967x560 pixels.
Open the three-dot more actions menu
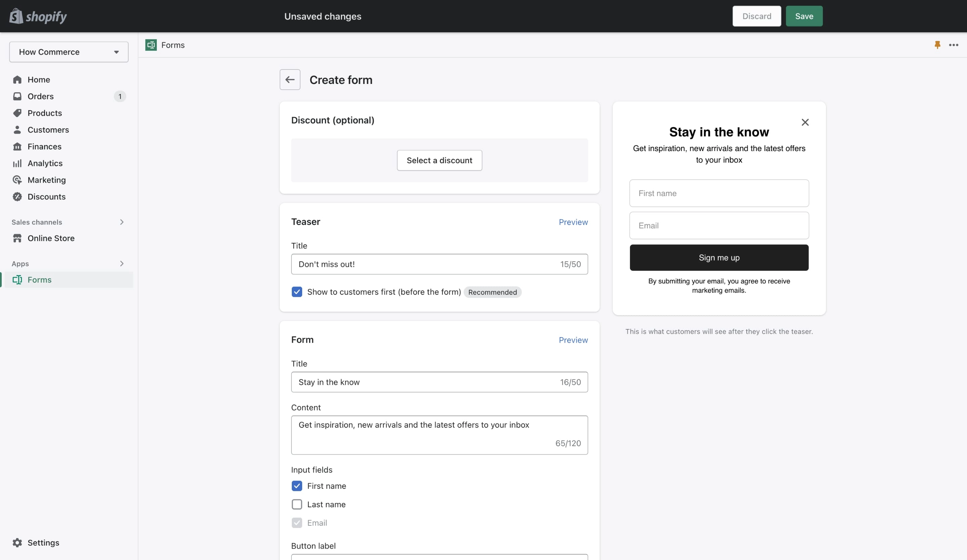click(x=954, y=45)
